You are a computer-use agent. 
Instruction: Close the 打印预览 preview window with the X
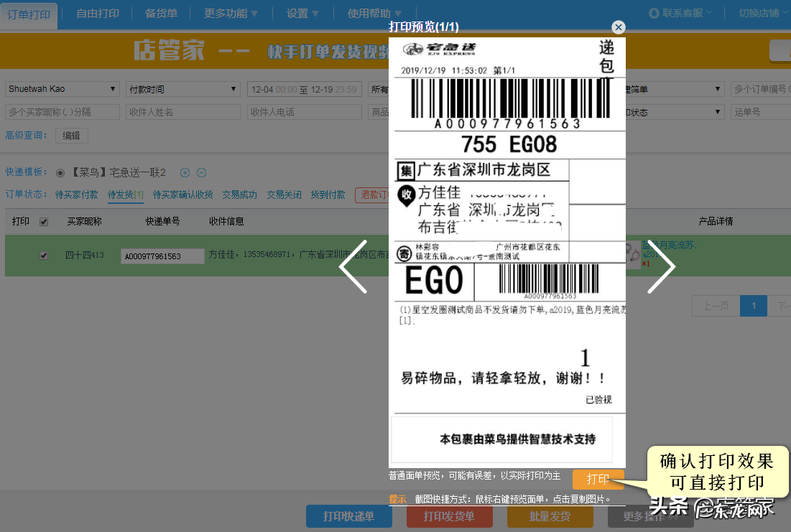[619, 27]
